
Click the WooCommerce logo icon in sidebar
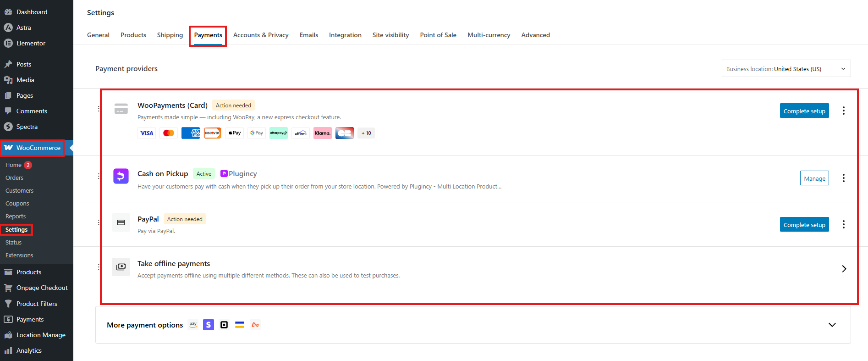click(x=8, y=148)
